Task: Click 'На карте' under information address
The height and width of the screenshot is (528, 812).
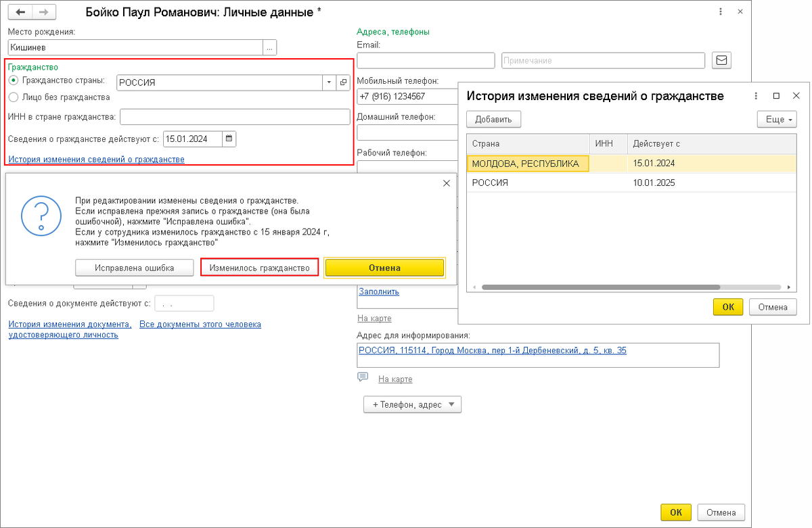Action: click(395, 379)
